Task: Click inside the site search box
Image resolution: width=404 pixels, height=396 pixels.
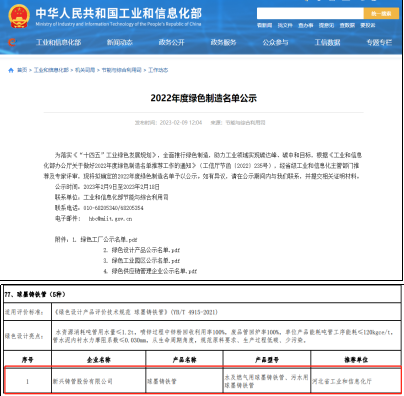Action: tap(310, 14)
